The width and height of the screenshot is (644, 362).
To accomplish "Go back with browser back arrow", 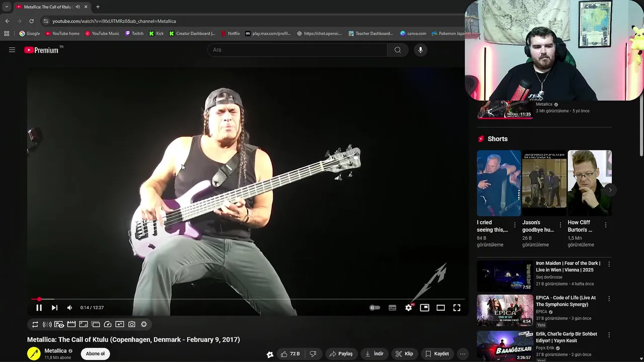I will (x=7, y=21).
